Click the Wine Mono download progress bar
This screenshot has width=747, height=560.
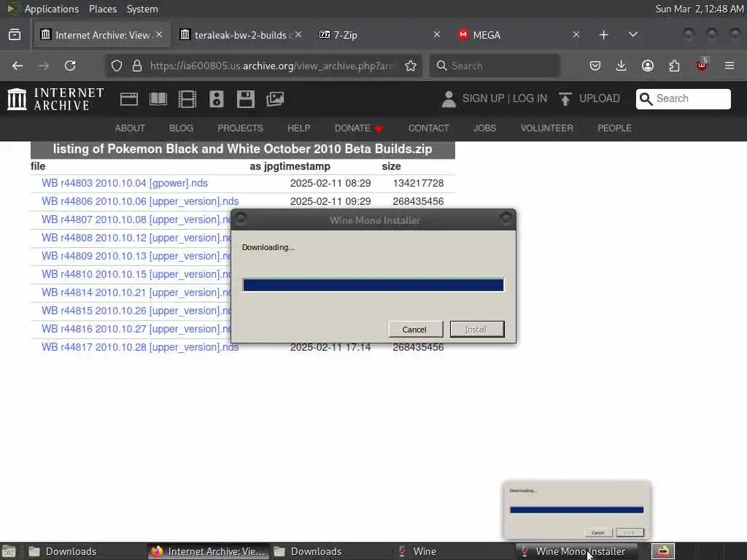[373, 285]
